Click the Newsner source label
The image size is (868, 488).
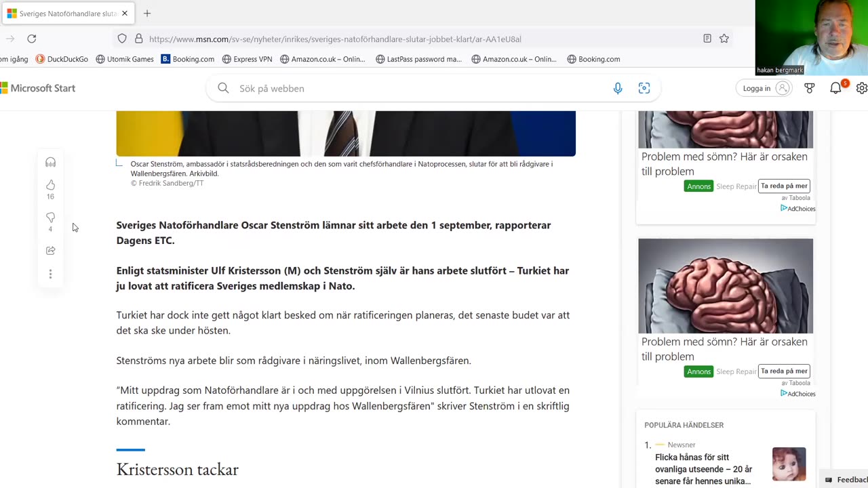pos(682,445)
